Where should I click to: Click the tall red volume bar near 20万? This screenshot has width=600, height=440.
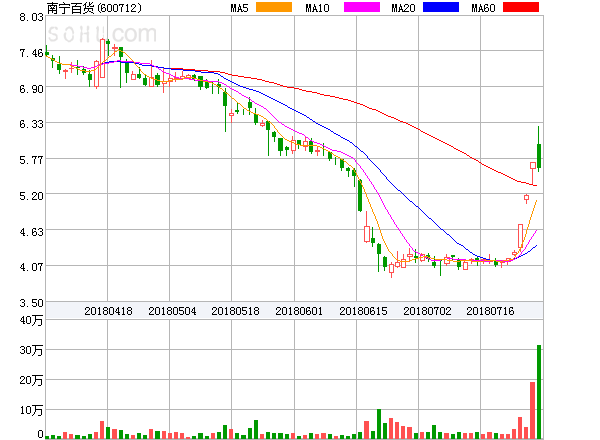pyautogui.click(x=532, y=410)
